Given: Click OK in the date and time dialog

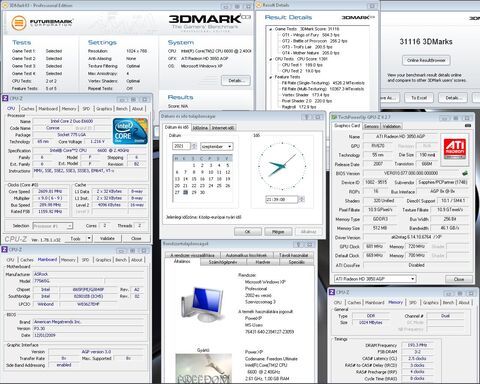Looking at the screenshot, I should [248, 232].
